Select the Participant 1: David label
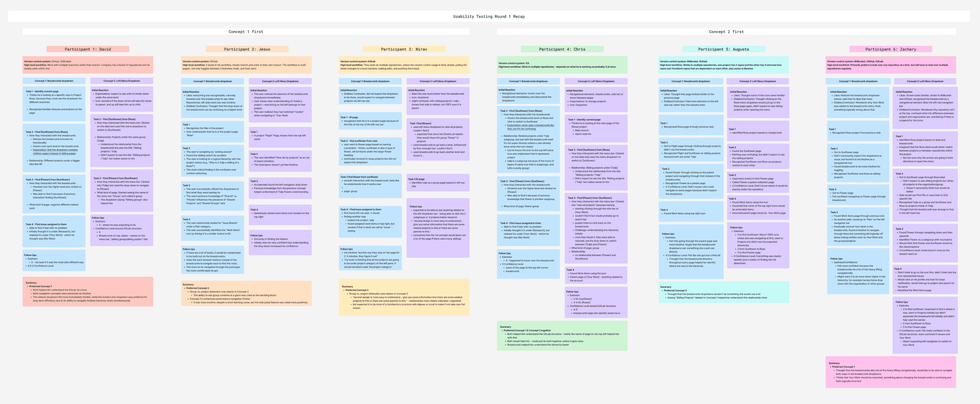Screen dimensions: 980x404 pyautogui.click(x=88, y=49)
